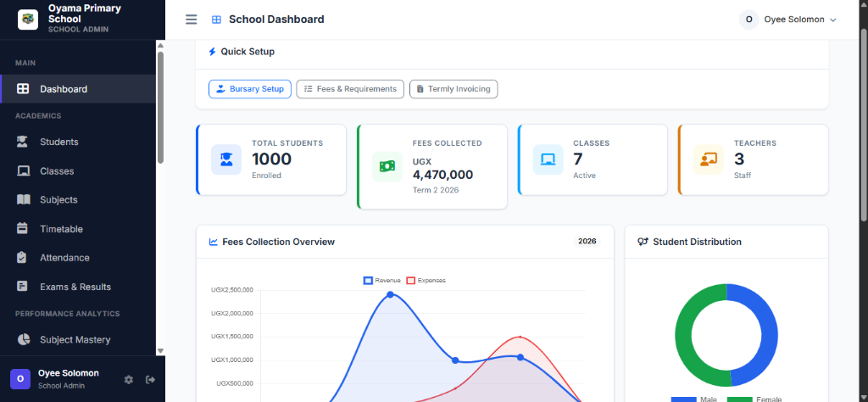Navigate to Subjects in sidebar
The height and width of the screenshot is (402, 868).
(77, 200)
